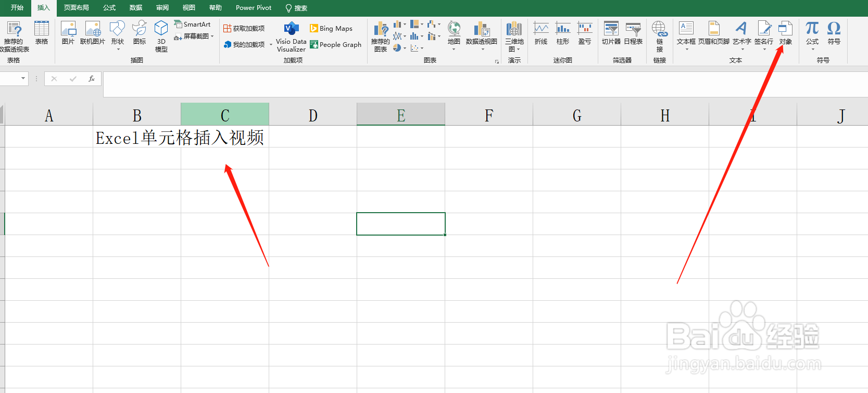
Task: Open the charts group dialog launcher
Action: (497, 62)
